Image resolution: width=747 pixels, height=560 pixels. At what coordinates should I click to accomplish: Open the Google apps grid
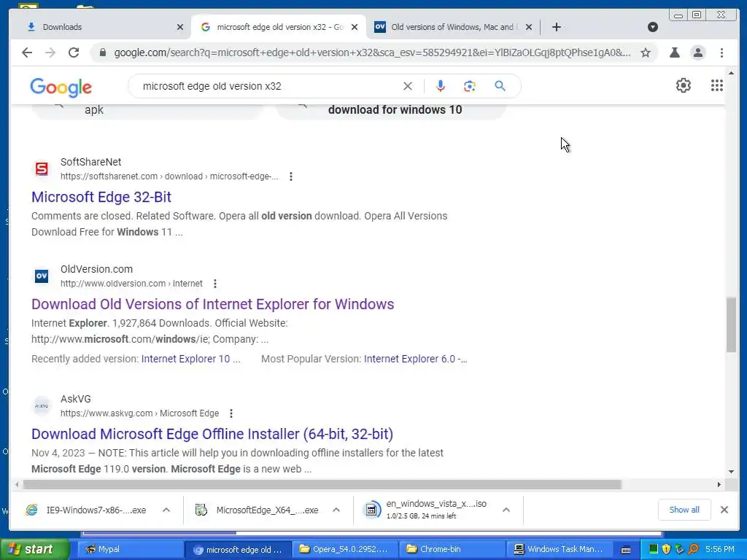tap(716, 86)
